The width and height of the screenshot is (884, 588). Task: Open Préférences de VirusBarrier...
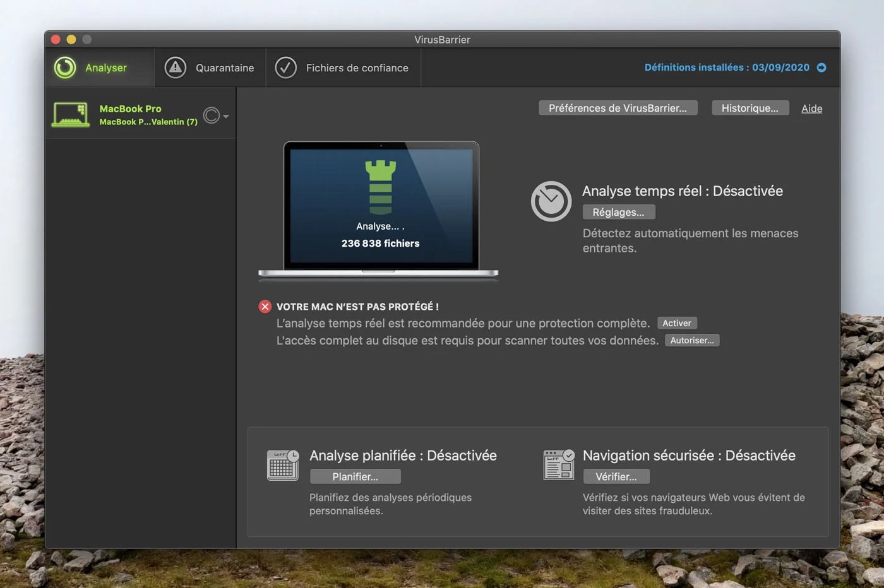pos(618,108)
